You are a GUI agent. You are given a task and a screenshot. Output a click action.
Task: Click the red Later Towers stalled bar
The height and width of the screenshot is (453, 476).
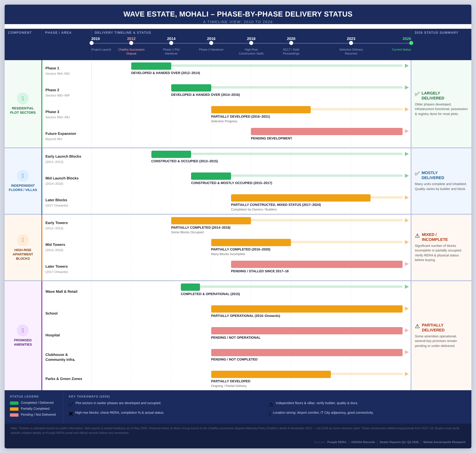(317, 264)
